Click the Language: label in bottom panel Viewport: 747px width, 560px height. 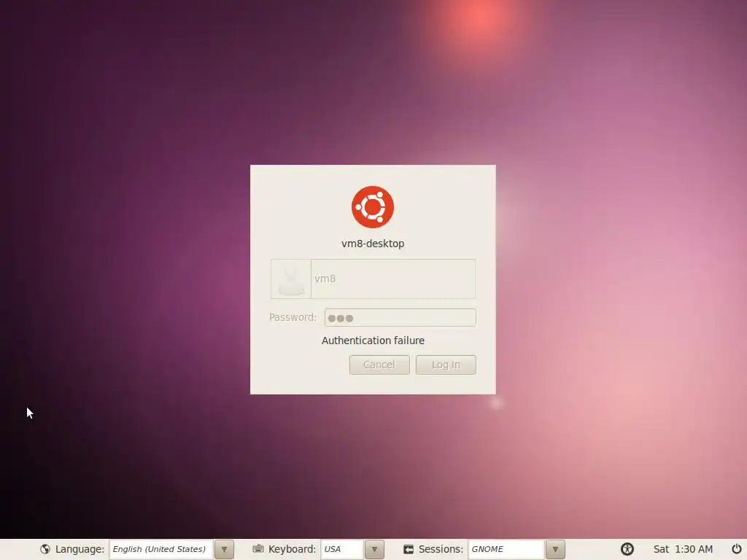tap(80, 549)
